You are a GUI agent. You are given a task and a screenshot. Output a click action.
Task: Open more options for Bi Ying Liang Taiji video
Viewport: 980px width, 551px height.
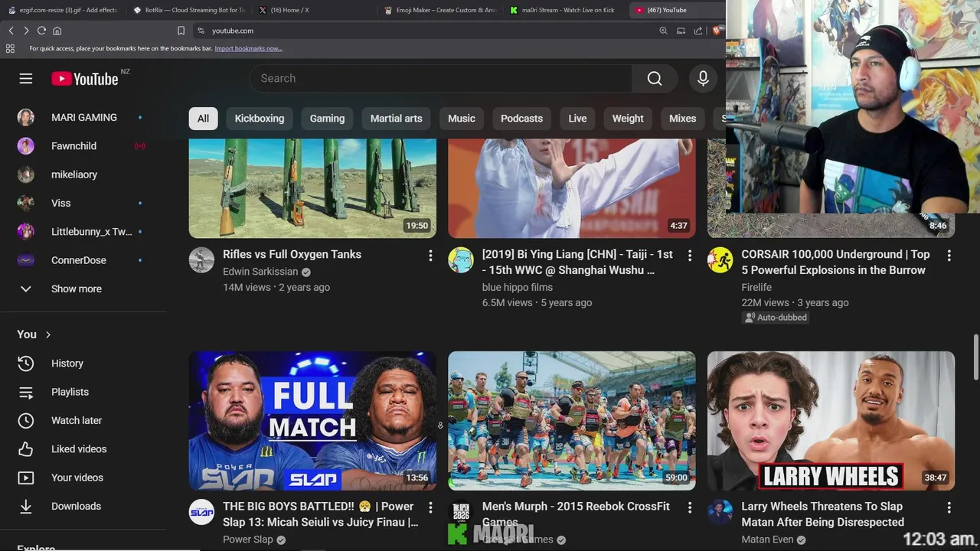tap(689, 256)
